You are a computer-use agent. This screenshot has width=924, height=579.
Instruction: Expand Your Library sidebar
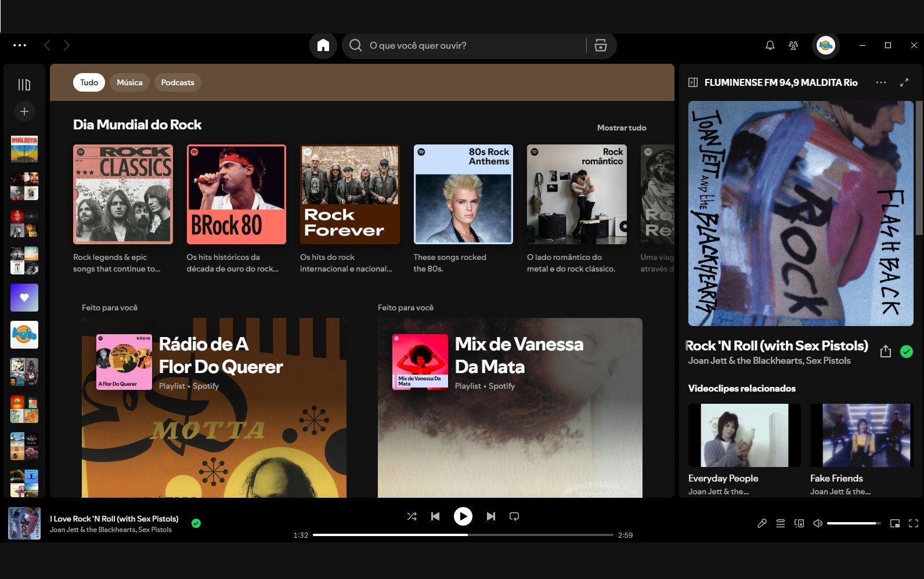(x=24, y=85)
